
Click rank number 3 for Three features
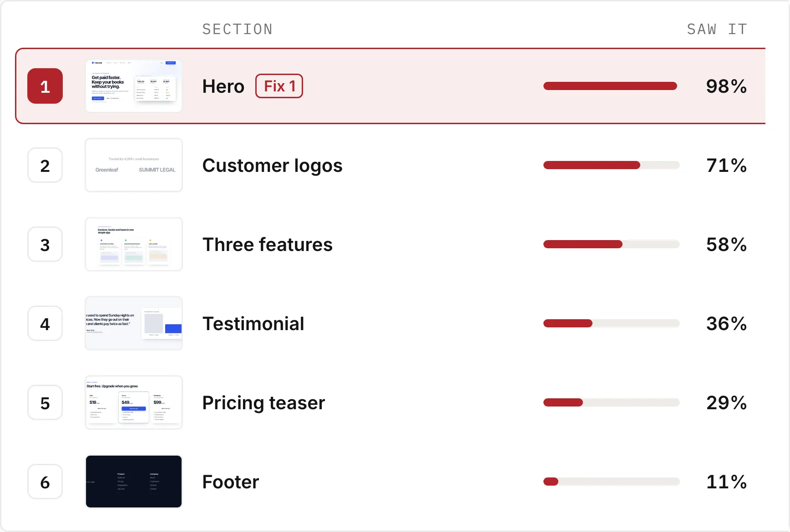tap(45, 244)
